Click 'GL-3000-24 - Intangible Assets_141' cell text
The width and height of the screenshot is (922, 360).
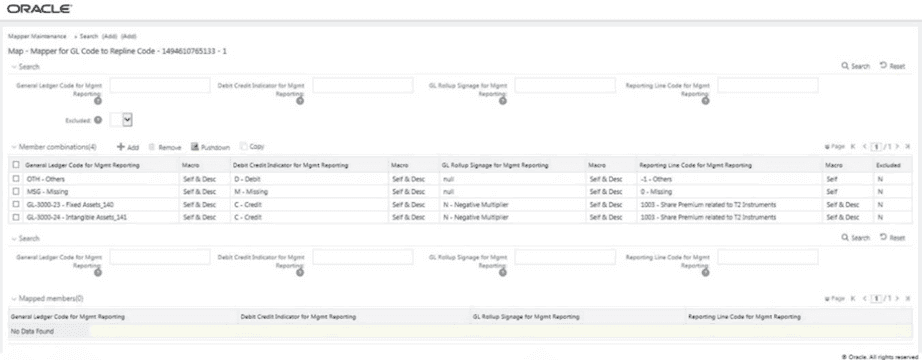click(76, 218)
